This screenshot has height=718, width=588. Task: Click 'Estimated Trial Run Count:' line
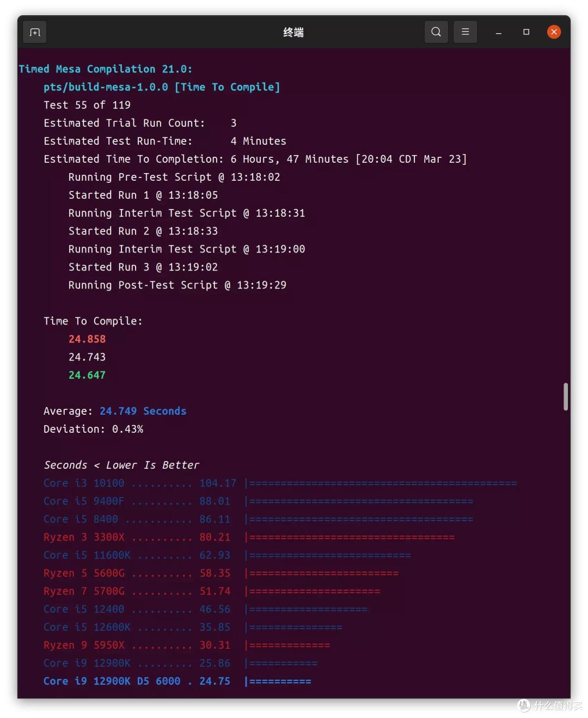tap(140, 123)
